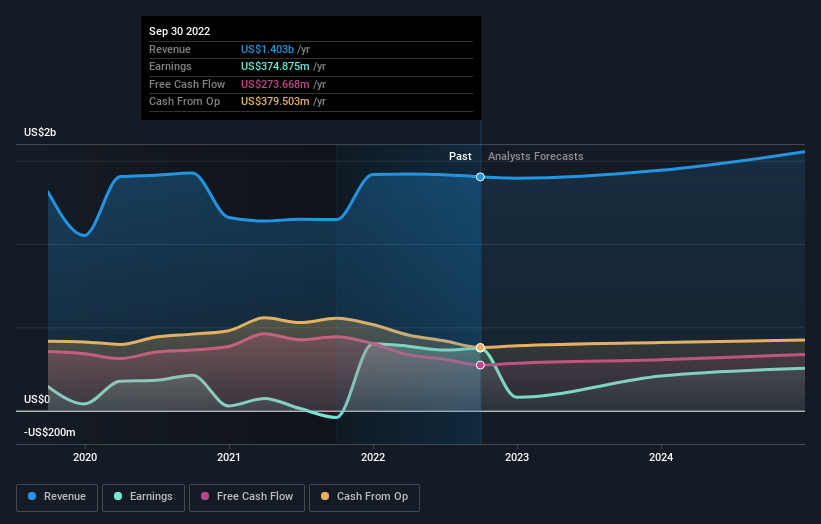Screen dimensions: 821x524
Task: Click the blue Revenue legend dot
Action: tap(32, 496)
